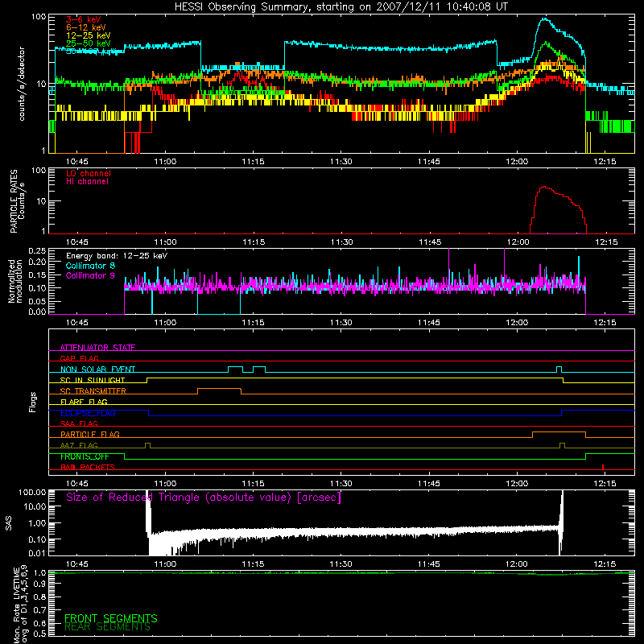Screen dimensions: 644x644
Task: Select the BAD_PACKETS flag label
Action: 88,467
